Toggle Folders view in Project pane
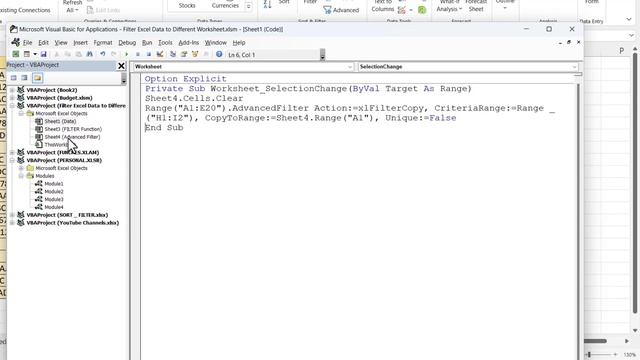640x360 pixels. tap(37, 78)
